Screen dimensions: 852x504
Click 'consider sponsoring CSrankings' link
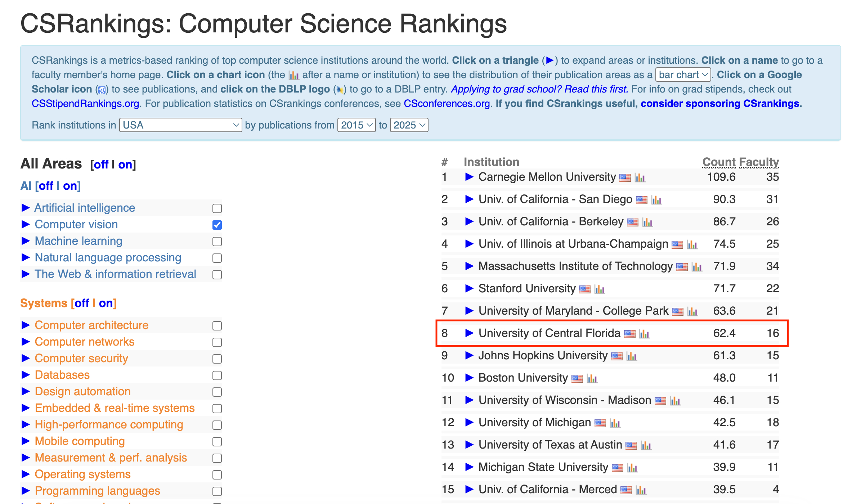point(720,104)
